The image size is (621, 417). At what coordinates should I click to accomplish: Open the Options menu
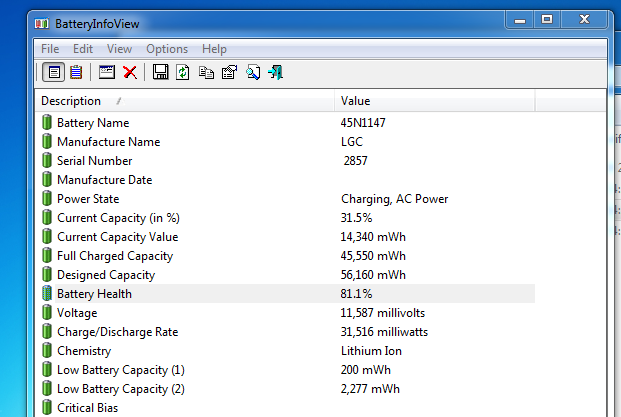coord(167,49)
